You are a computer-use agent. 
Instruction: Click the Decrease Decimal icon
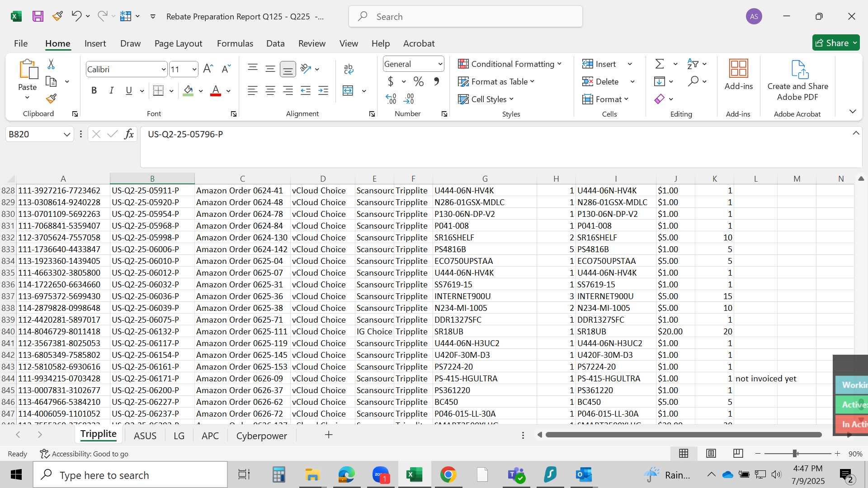[x=409, y=99]
